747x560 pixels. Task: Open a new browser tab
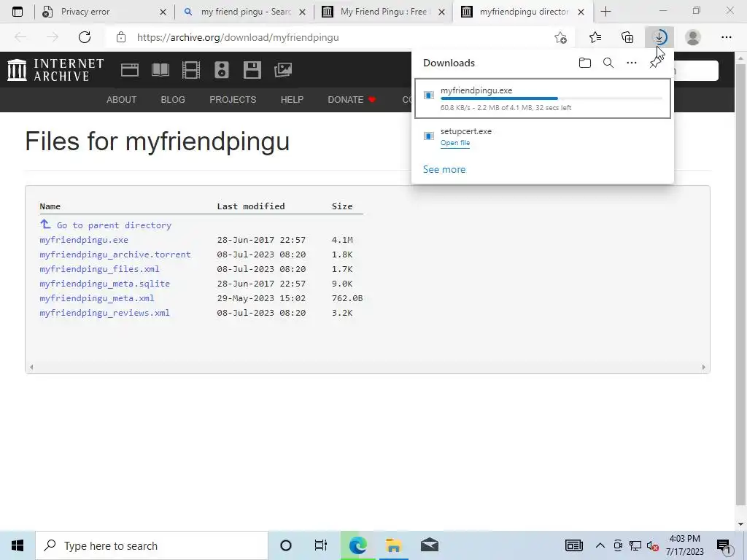pos(605,12)
